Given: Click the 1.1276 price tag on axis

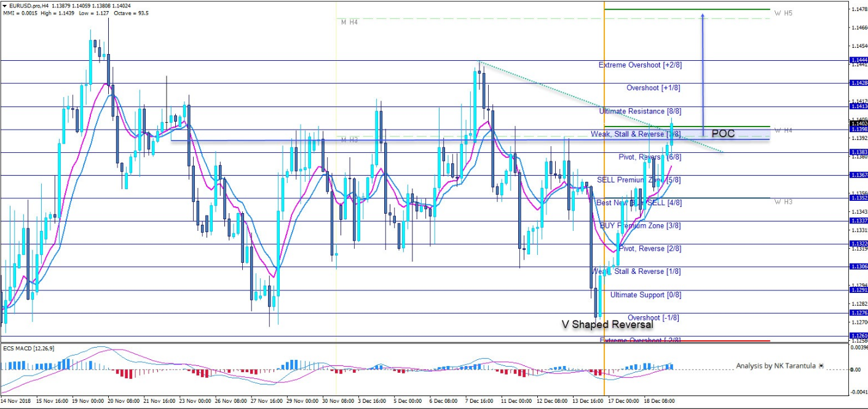Looking at the screenshot, I should [858, 313].
